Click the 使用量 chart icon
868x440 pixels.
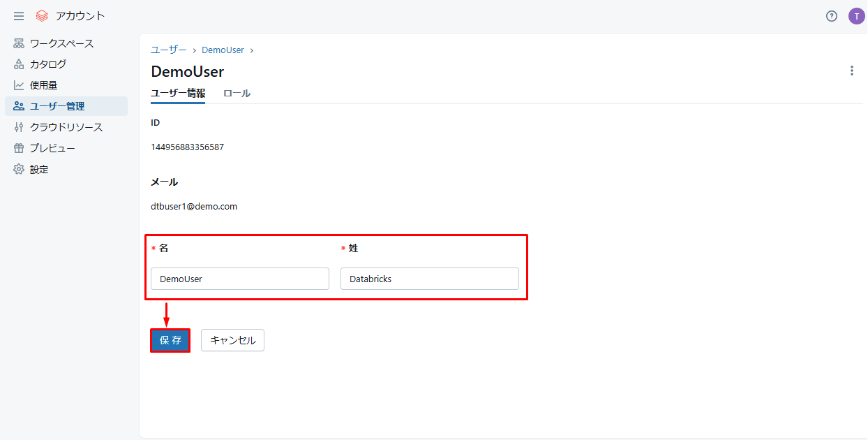(19, 85)
